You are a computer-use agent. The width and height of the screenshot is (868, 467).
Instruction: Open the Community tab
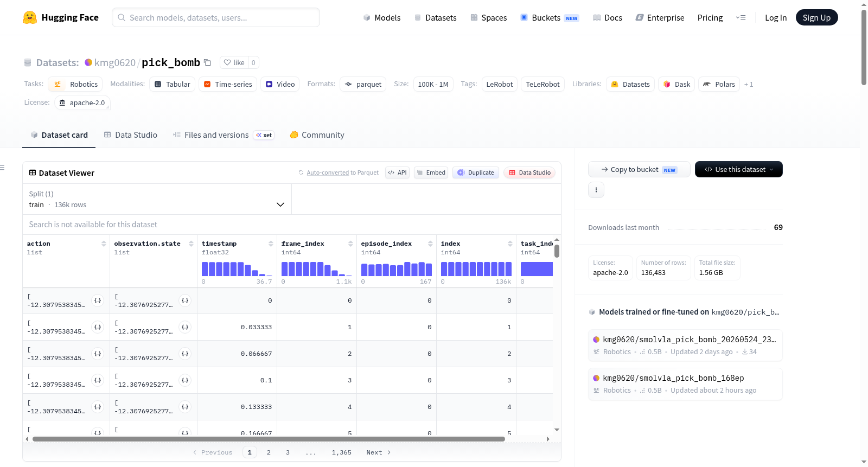coord(317,135)
